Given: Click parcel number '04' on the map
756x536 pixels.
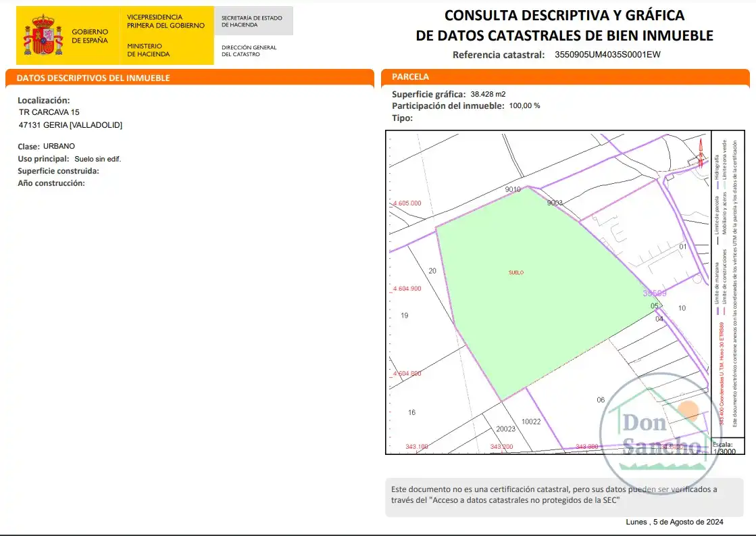Looking at the screenshot, I should [x=659, y=319].
